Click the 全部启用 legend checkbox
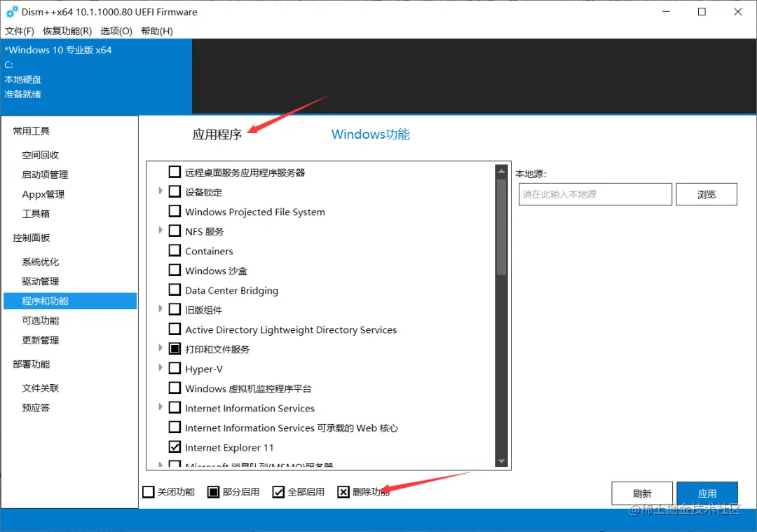Screen dimensions: 757x532 pos(278,492)
